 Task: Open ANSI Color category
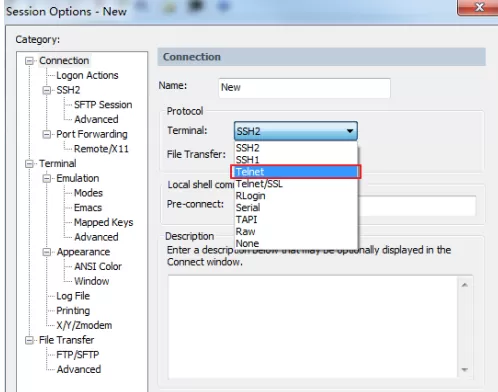[98, 266]
